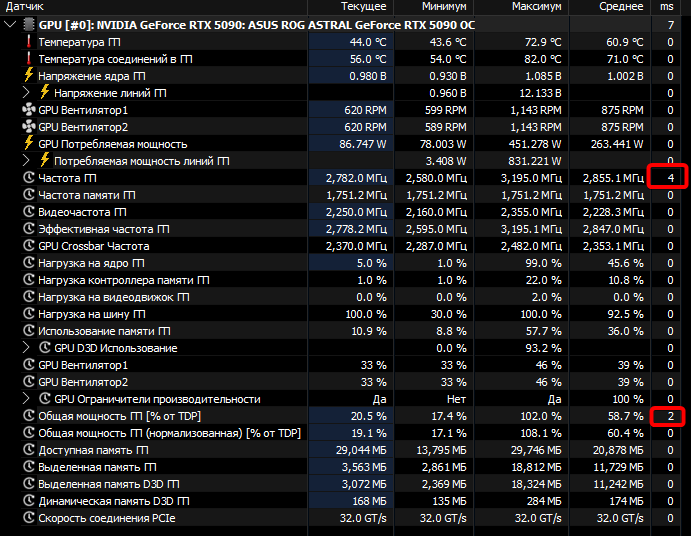The image size is (691, 536).
Task: Click thermometer icon next to Температура ГП
Action: pos(29,42)
